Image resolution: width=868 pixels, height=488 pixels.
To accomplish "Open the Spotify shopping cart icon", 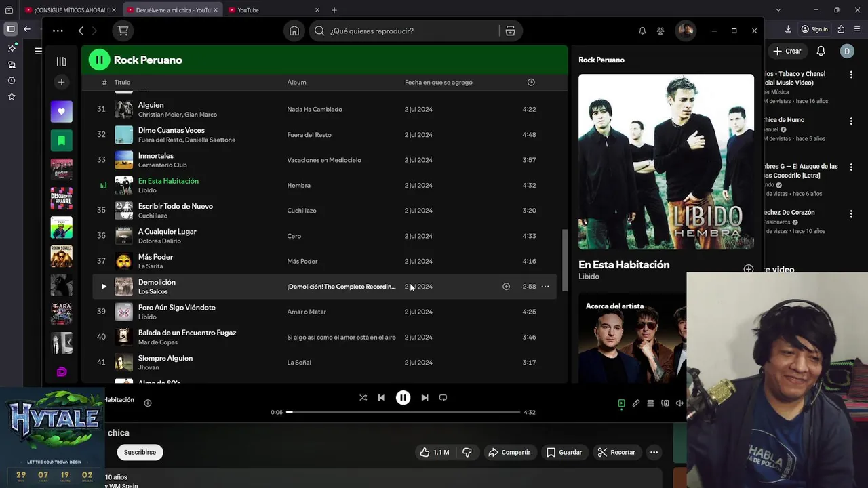I will tap(123, 30).
